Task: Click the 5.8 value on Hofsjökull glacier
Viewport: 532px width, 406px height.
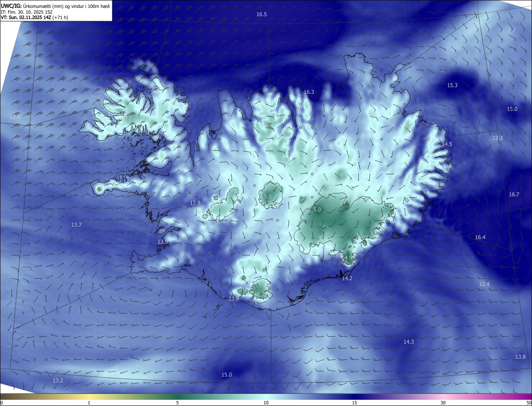Action: click(268, 196)
